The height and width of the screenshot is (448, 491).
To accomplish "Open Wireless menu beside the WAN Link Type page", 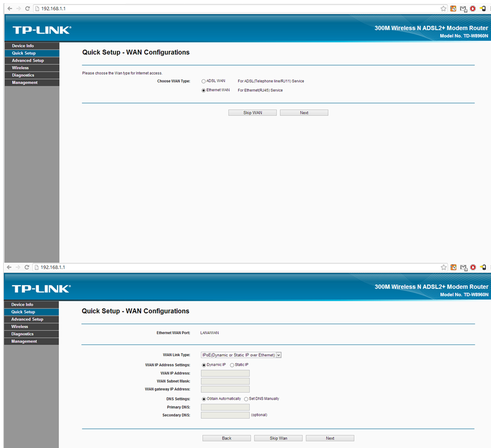I will click(x=31, y=326).
